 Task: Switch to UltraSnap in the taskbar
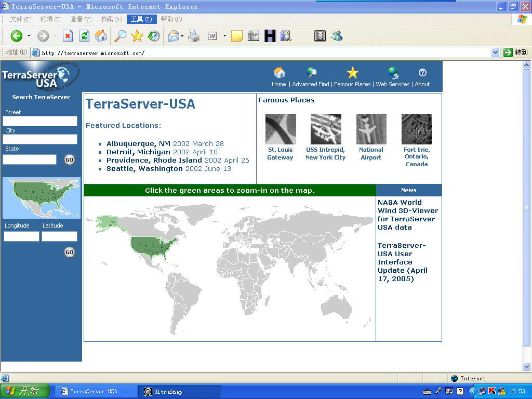[x=179, y=391]
